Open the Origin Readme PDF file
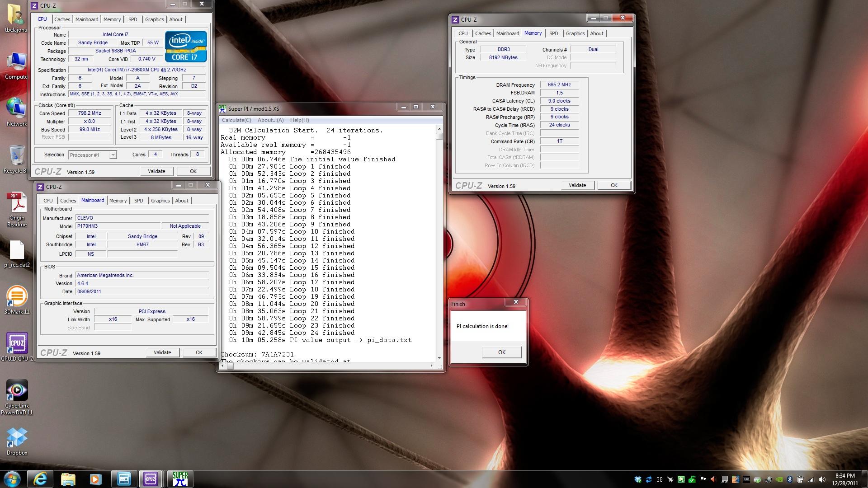 click(x=17, y=209)
